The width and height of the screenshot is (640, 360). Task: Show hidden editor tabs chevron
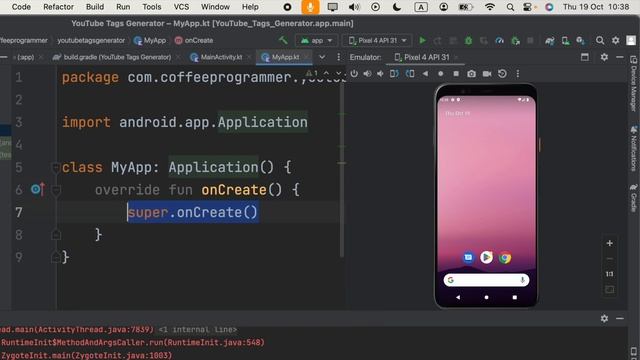322,57
